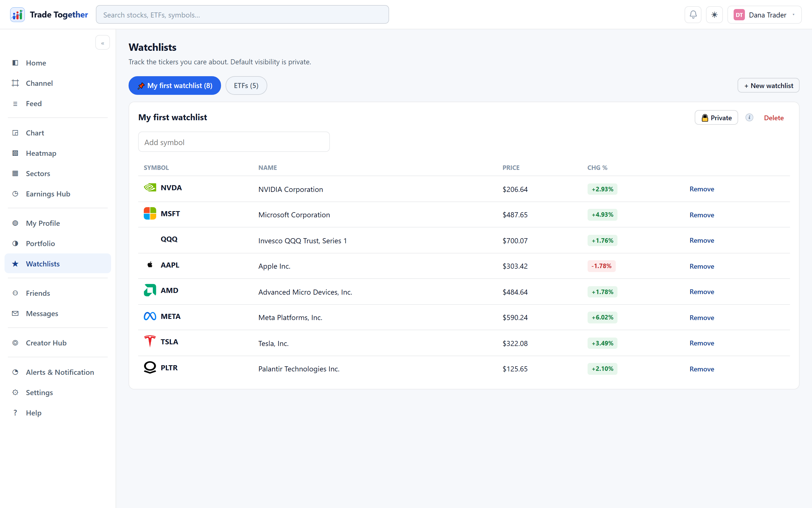Remove AMD from the watchlist
The height and width of the screenshot is (508, 812).
coord(701,292)
